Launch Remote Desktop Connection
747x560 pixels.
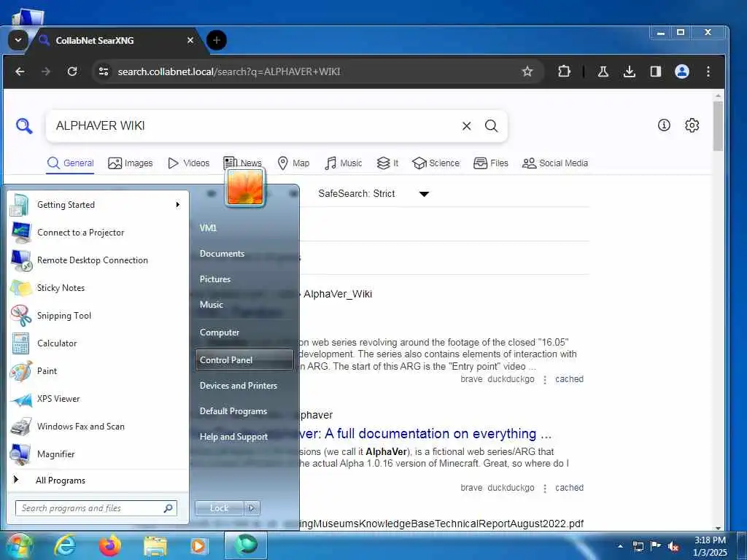click(x=98, y=260)
